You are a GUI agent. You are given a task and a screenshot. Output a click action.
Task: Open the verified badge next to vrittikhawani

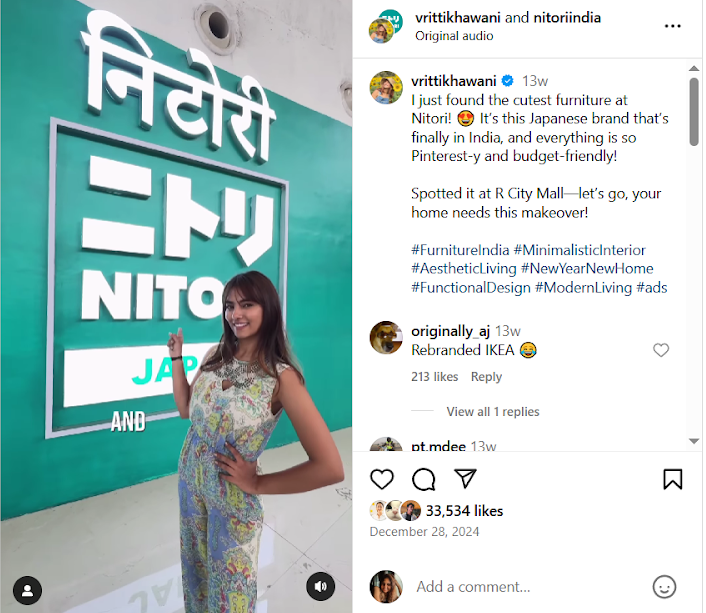508,81
